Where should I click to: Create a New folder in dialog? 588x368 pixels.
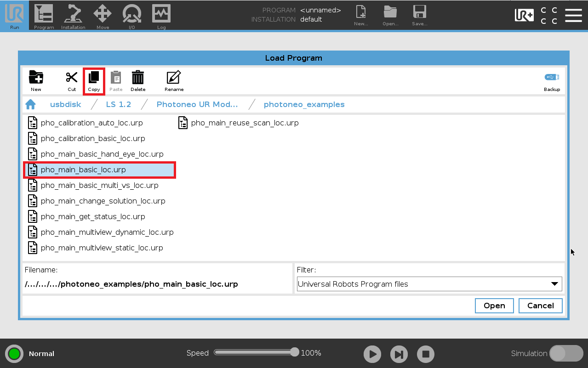(36, 81)
